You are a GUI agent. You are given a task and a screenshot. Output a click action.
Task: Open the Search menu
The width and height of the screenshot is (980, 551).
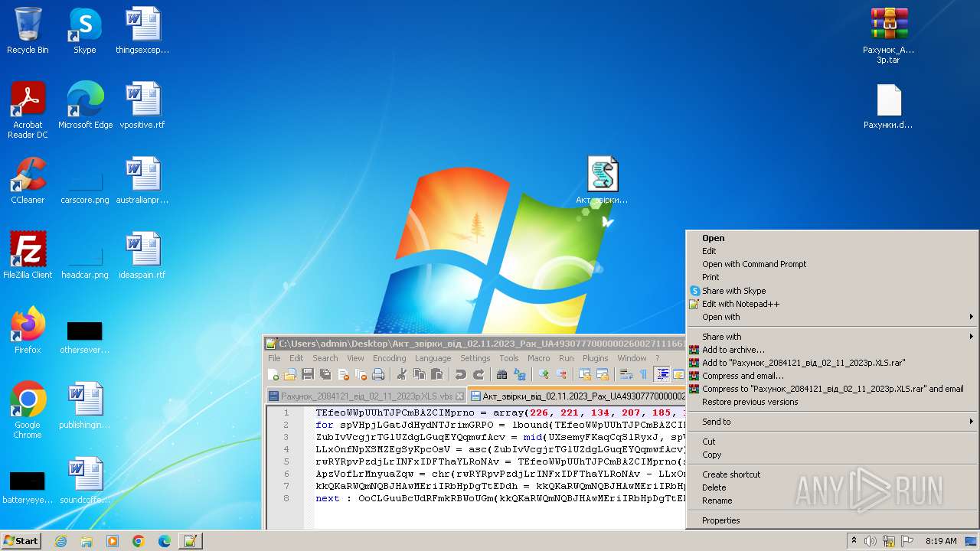click(325, 358)
